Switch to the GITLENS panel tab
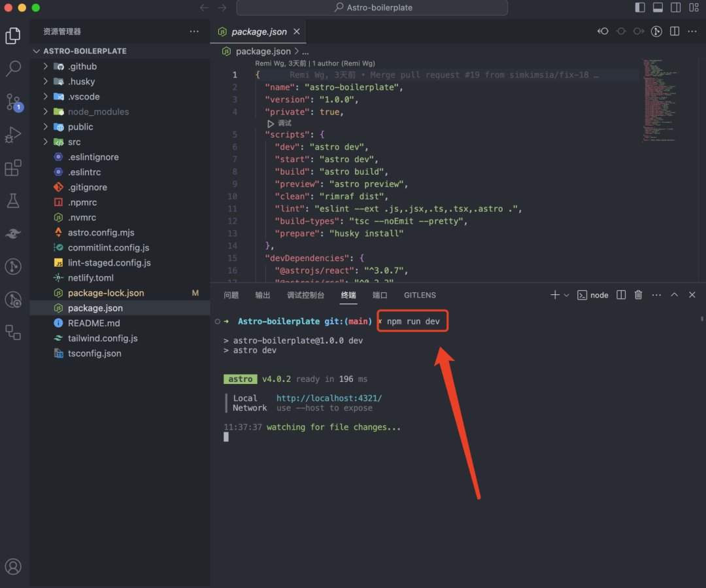Screen dimensions: 706x588 (420, 295)
